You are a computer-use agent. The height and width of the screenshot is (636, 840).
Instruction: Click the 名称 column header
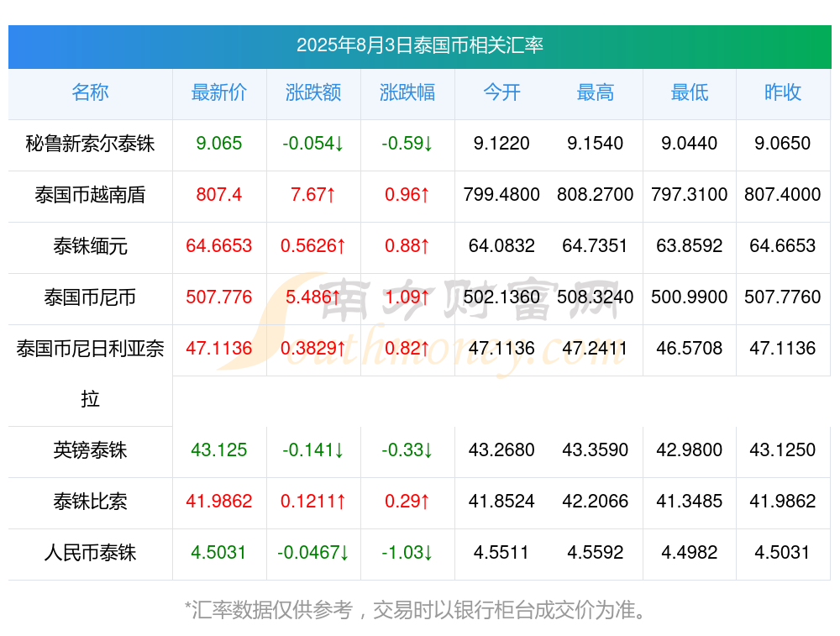(x=90, y=92)
